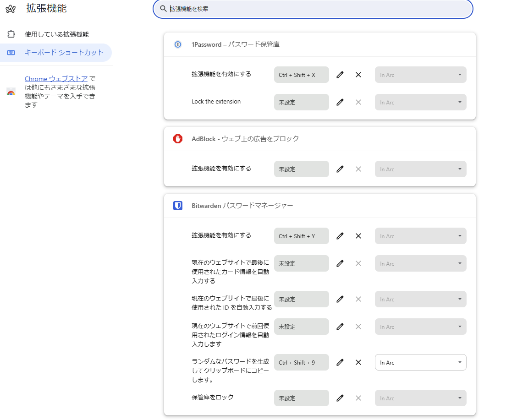The width and height of the screenshot is (506, 420).
Task: Edit 1Password 拡張機能を有効にする shortcut pencil
Action: pyautogui.click(x=340, y=75)
